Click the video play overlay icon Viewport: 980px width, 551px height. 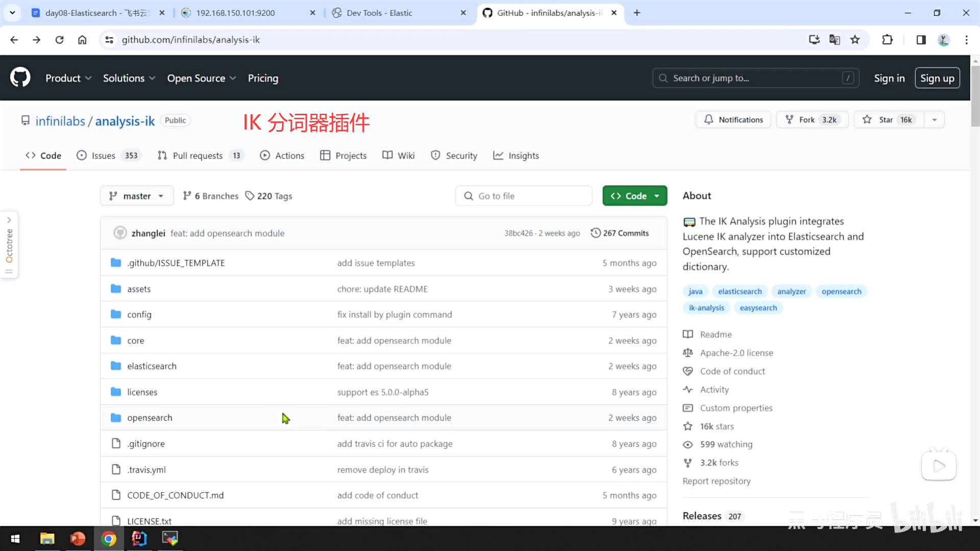click(x=939, y=465)
